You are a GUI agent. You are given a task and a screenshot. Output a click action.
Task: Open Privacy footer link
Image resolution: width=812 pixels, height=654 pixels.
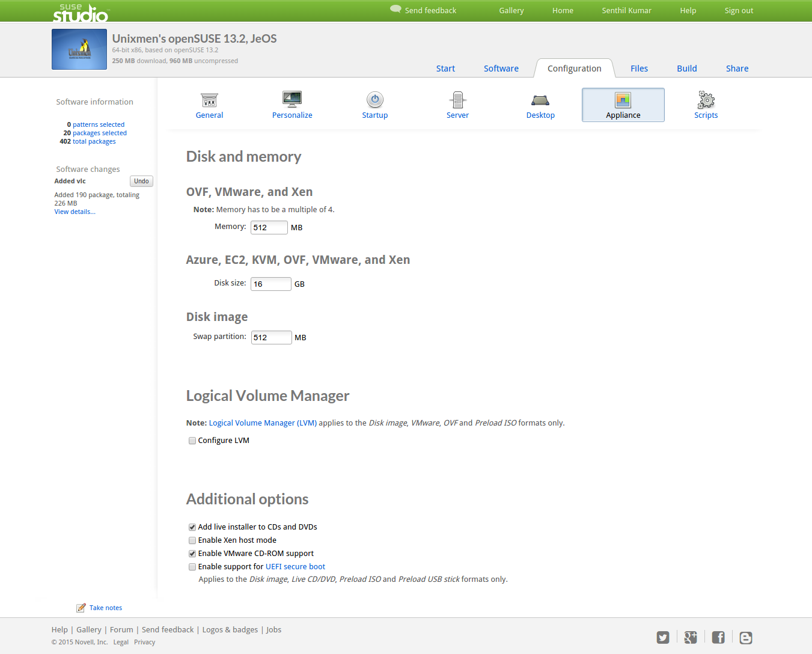[144, 642]
